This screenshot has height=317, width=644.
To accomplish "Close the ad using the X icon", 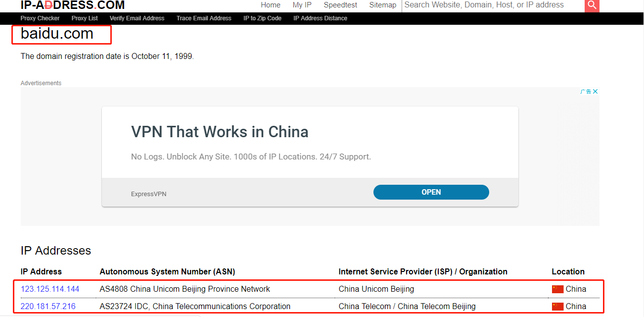I will pos(596,92).
